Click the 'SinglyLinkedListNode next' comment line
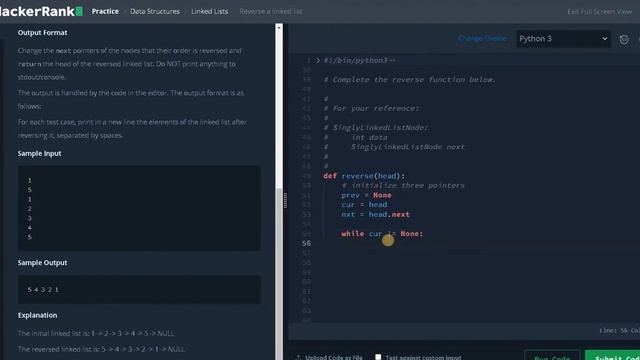Screen dimensions: 640x360 394,147
